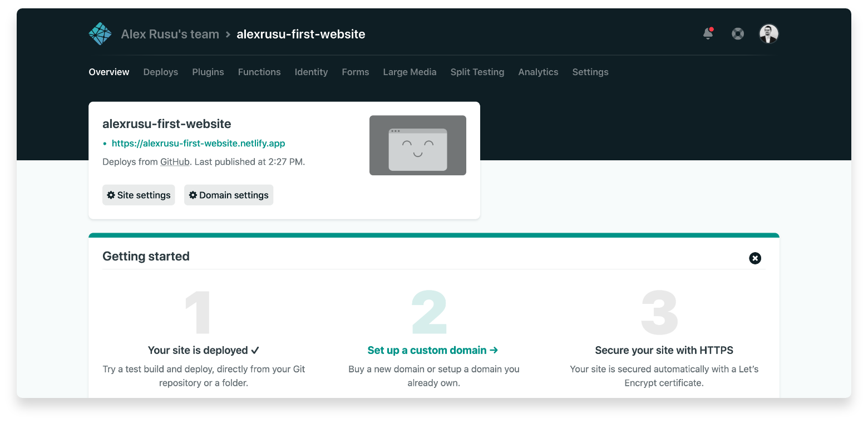
Task: Open the Functions tab
Action: click(x=259, y=72)
